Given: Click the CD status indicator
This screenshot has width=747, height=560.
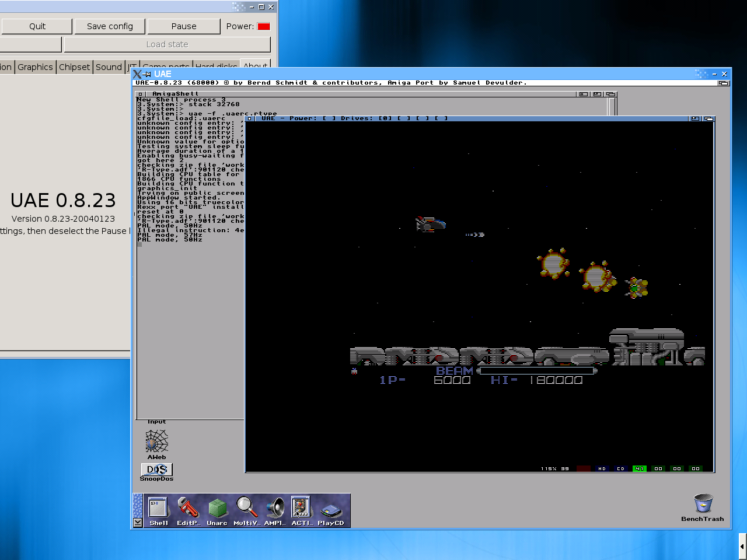Looking at the screenshot, I should click(620, 468).
